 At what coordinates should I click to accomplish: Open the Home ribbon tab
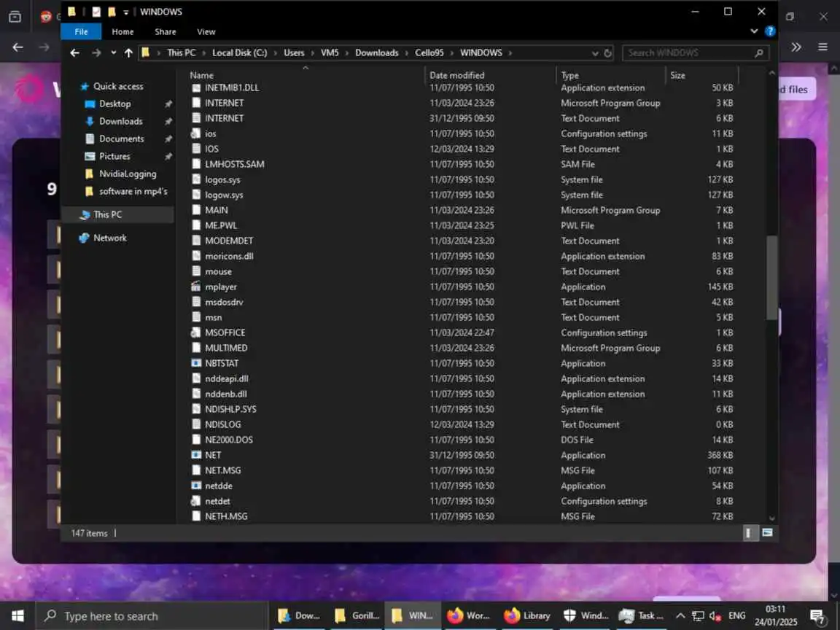point(122,31)
